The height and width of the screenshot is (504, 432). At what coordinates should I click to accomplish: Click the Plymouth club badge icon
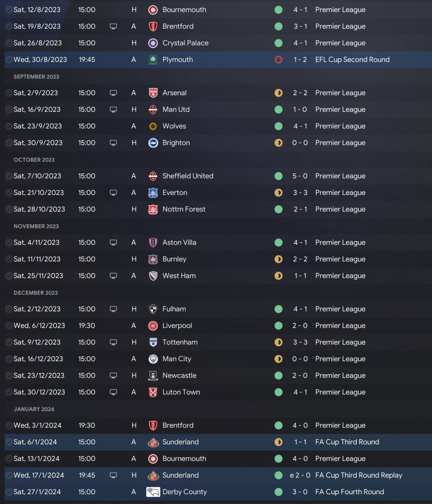coord(153,60)
